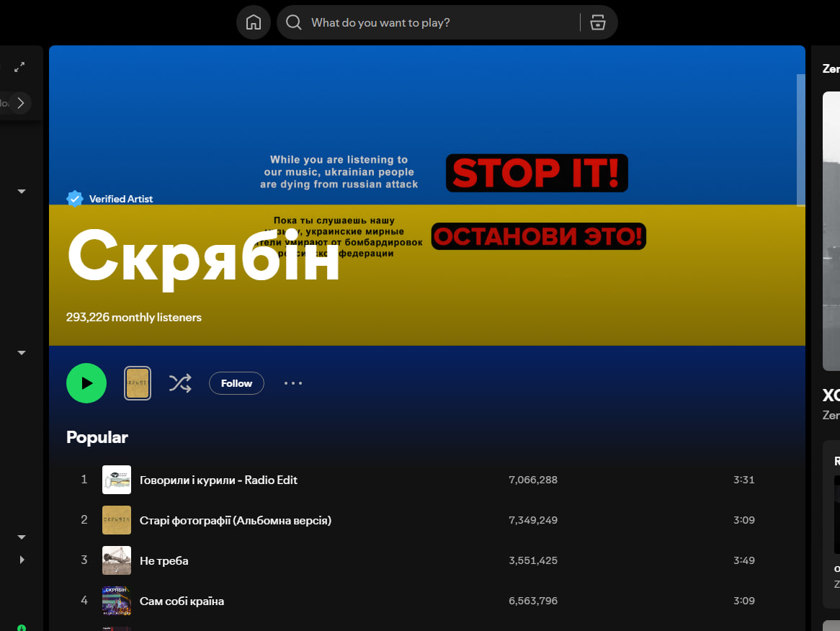Click the "Popular" section heading
Image resolution: width=840 pixels, height=631 pixels.
(97, 437)
